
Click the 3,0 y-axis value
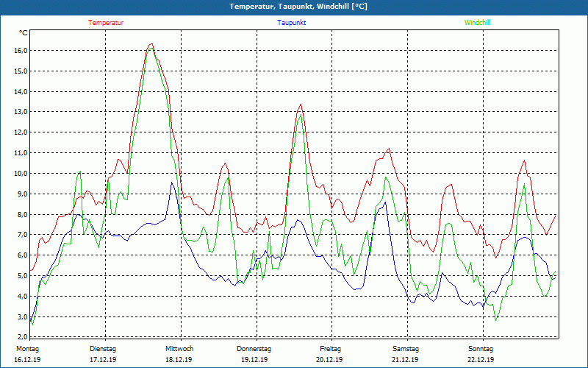coord(23,317)
